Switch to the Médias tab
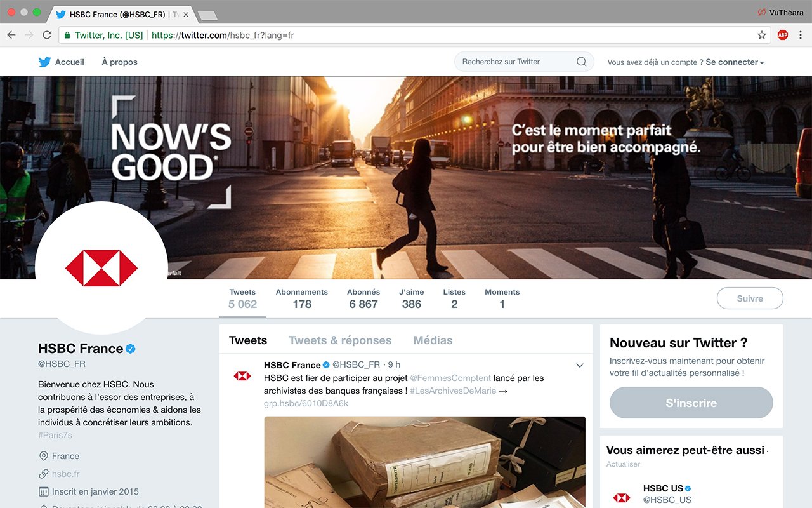This screenshot has height=508, width=812. 433,340
